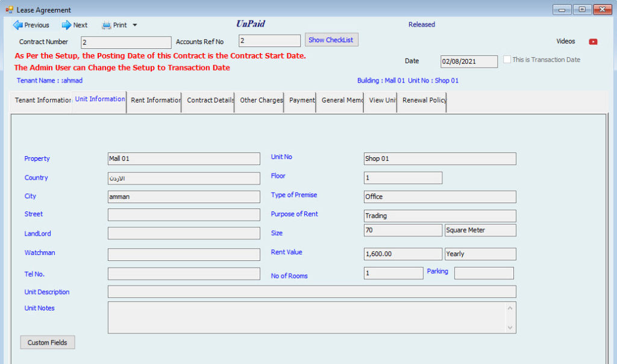Expand the Print dropdown arrow
This screenshot has height=364, width=617.
[135, 25]
